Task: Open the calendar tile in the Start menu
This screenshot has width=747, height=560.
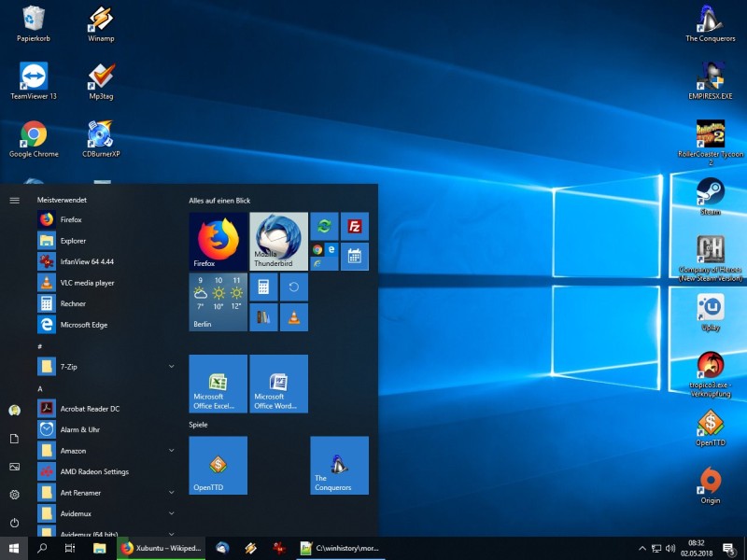Action: [355, 256]
